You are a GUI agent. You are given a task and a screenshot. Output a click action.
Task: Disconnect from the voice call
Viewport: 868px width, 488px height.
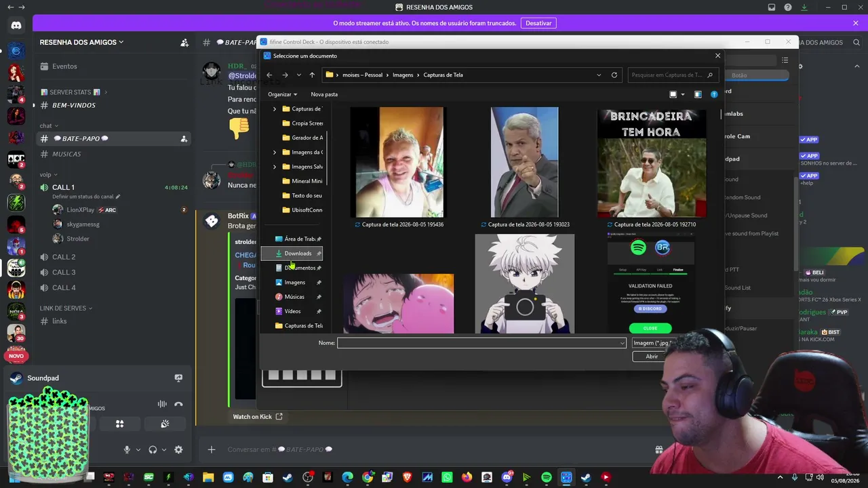tap(178, 405)
